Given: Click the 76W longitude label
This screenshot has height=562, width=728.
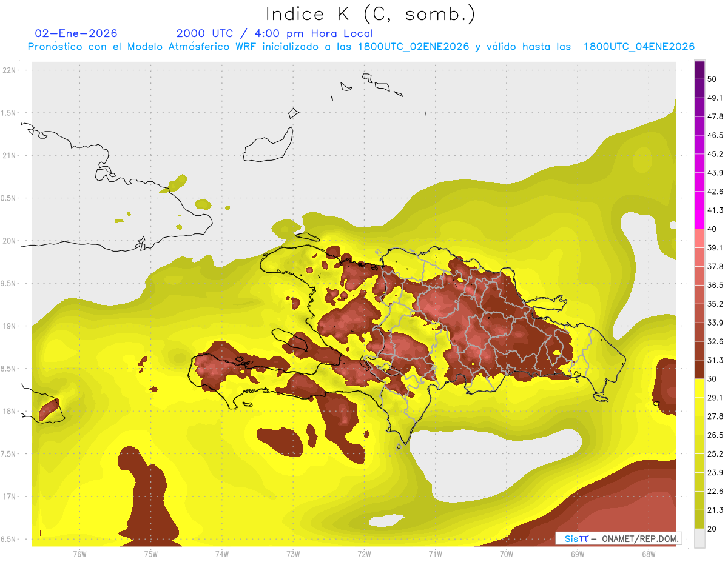Looking at the screenshot, I should (x=79, y=554).
